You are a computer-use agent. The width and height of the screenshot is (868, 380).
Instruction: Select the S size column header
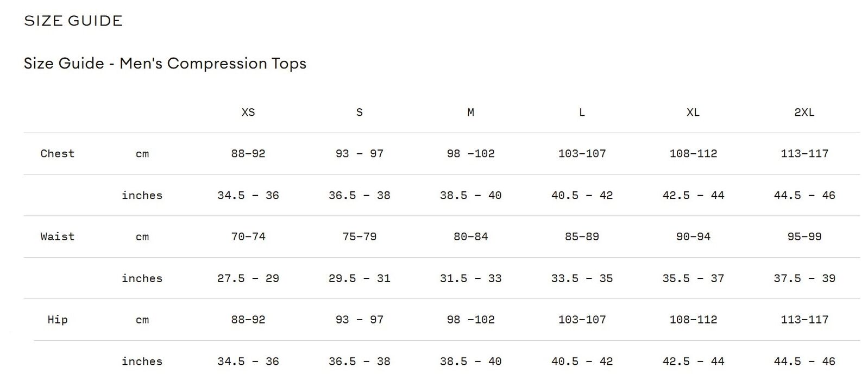[x=359, y=113]
